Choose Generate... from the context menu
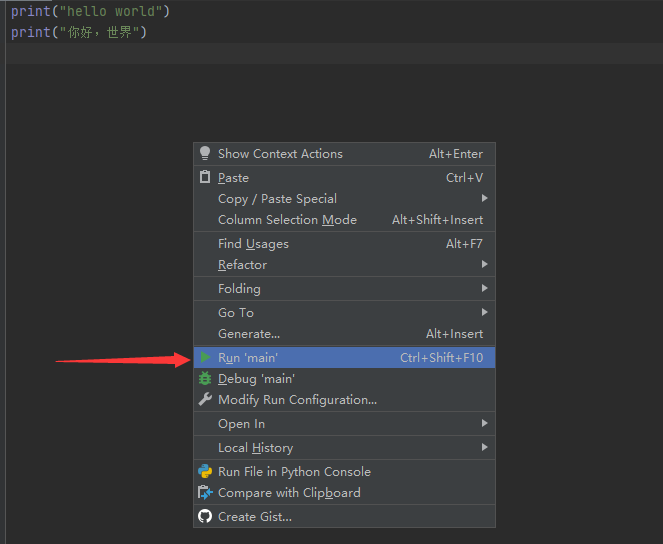This screenshot has width=663, height=544. (344, 334)
